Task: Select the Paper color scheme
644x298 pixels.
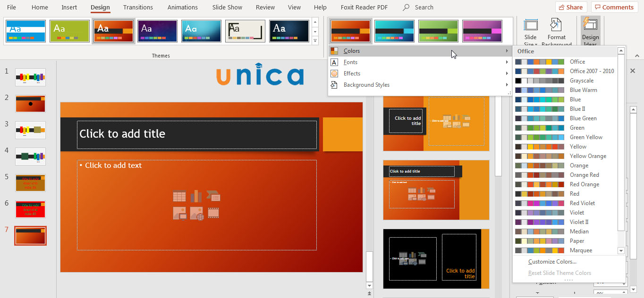Action: pyautogui.click(x=565, y=241)
